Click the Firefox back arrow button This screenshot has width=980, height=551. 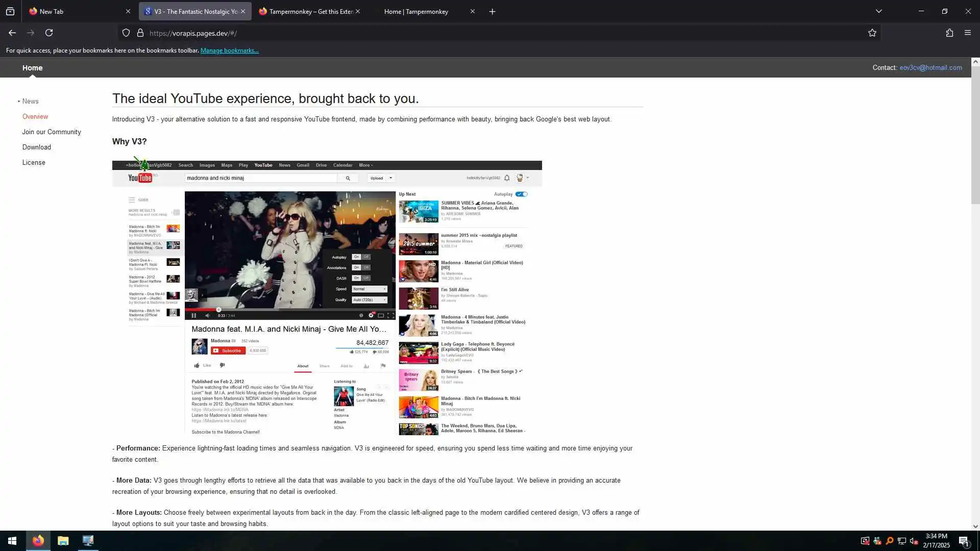[12, 33]
